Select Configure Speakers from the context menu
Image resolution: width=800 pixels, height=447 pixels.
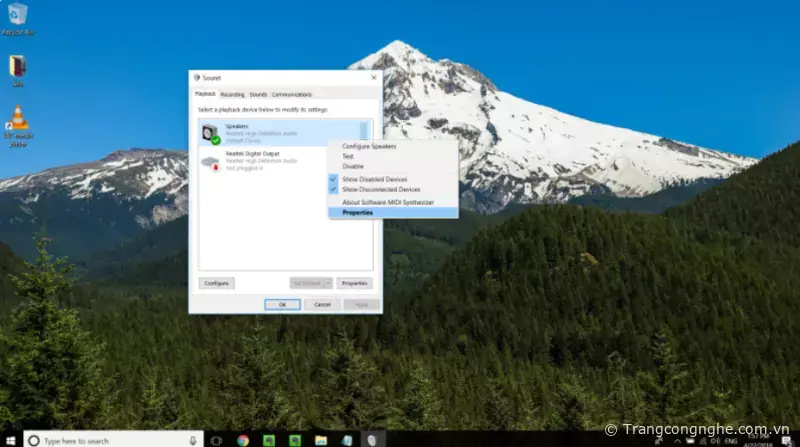pos(369,146)
